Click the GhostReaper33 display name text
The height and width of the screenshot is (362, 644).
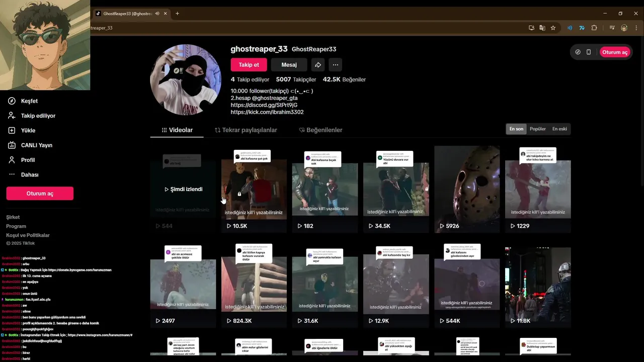[x=314, y=49]
